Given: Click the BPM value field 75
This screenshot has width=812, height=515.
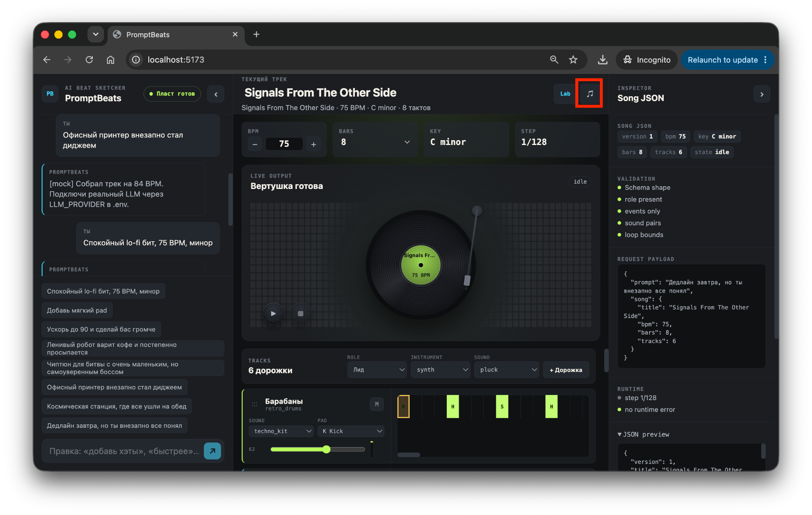Looking at the screenshot, I should [284, 144].
